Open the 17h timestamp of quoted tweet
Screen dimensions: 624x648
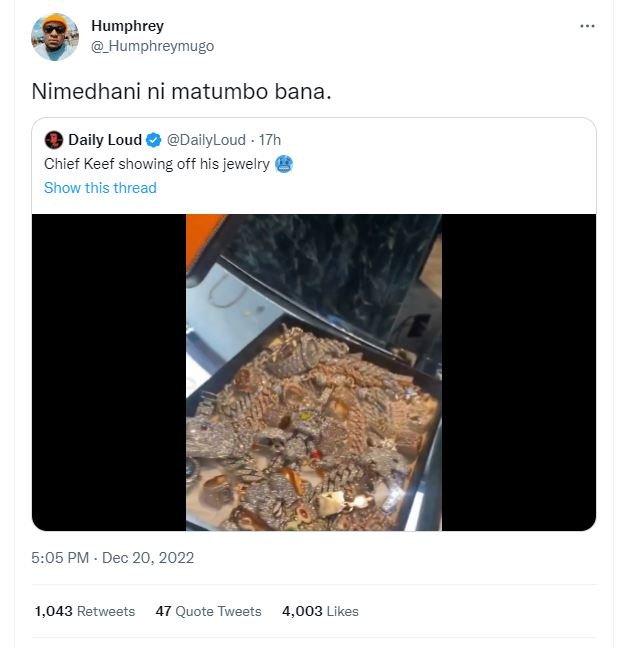pos(270,140)
